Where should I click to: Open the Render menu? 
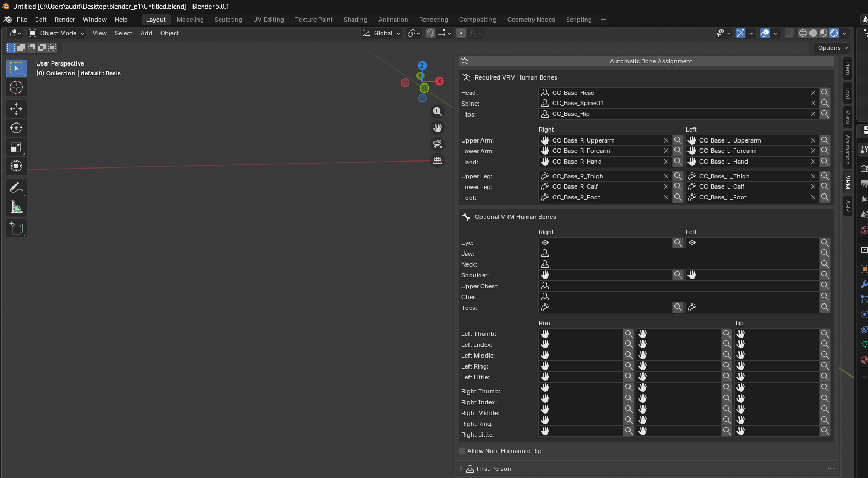(x=65, y=20)
